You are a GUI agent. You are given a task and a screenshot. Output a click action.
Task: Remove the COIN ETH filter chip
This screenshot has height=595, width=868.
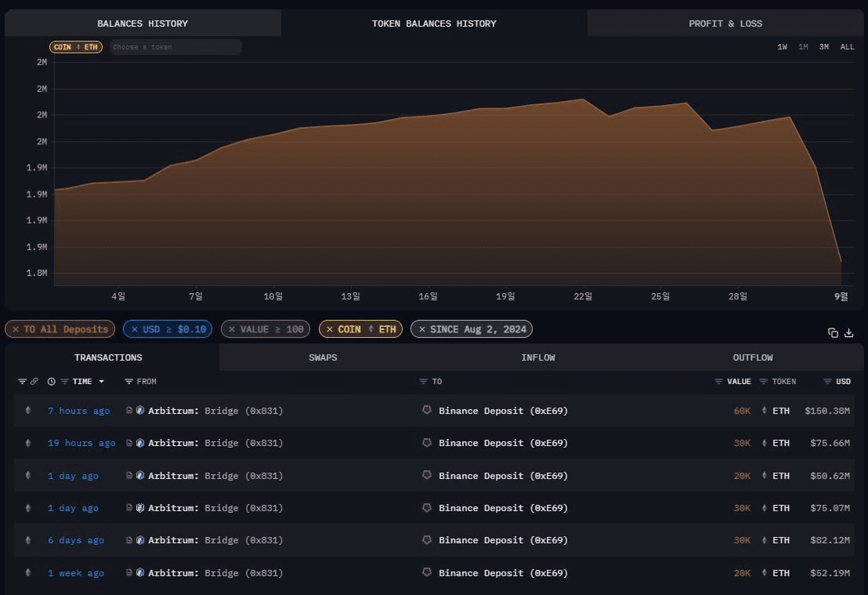pos(330,328)
